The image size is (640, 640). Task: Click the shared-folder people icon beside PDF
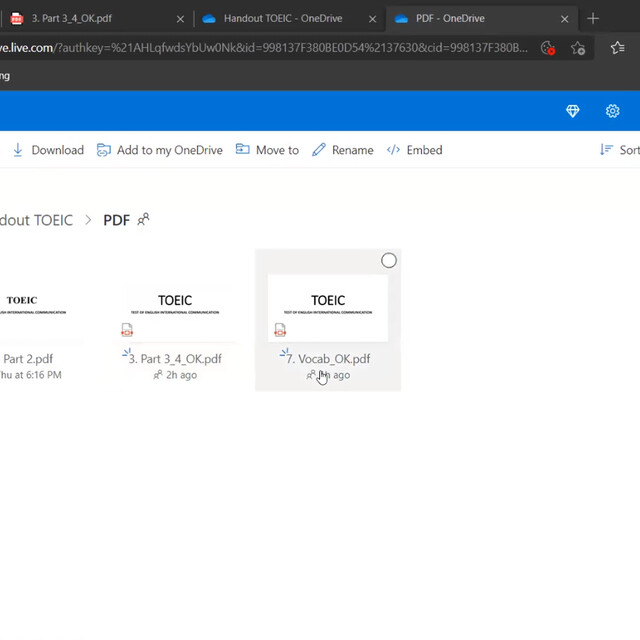click(x=144, y=220)
